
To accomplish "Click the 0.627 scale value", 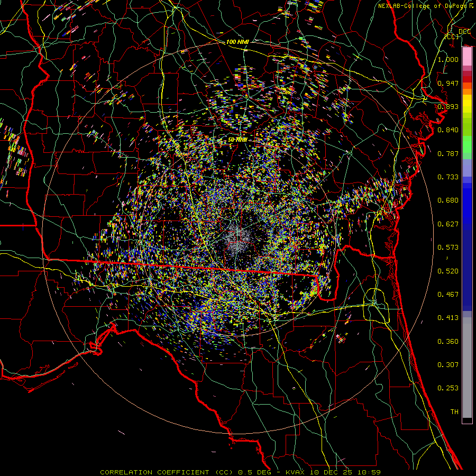I will tap(448, 224).
